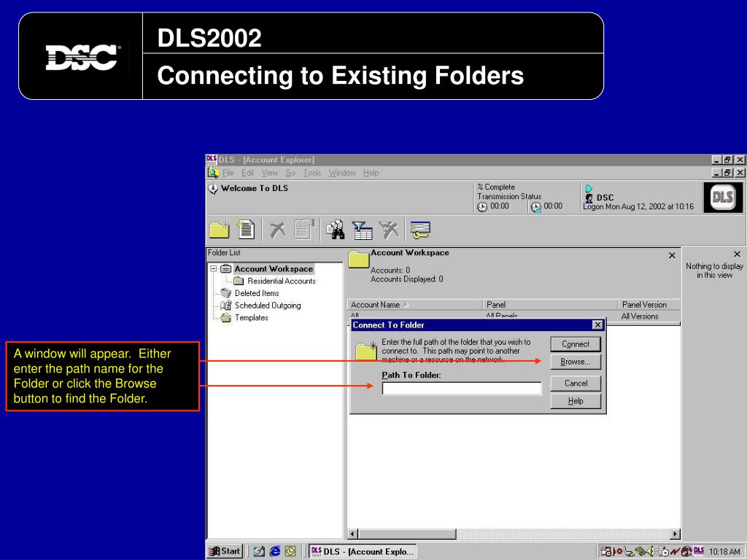Click the New Account document icon
747x560 pixels.
[x=246, y=229]
